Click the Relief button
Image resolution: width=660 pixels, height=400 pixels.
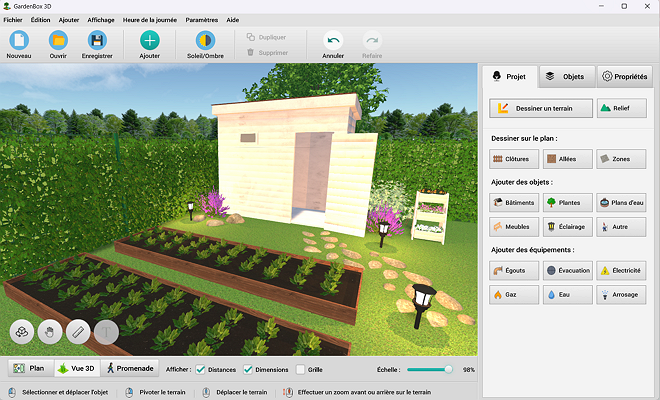[x=622, y=108]
